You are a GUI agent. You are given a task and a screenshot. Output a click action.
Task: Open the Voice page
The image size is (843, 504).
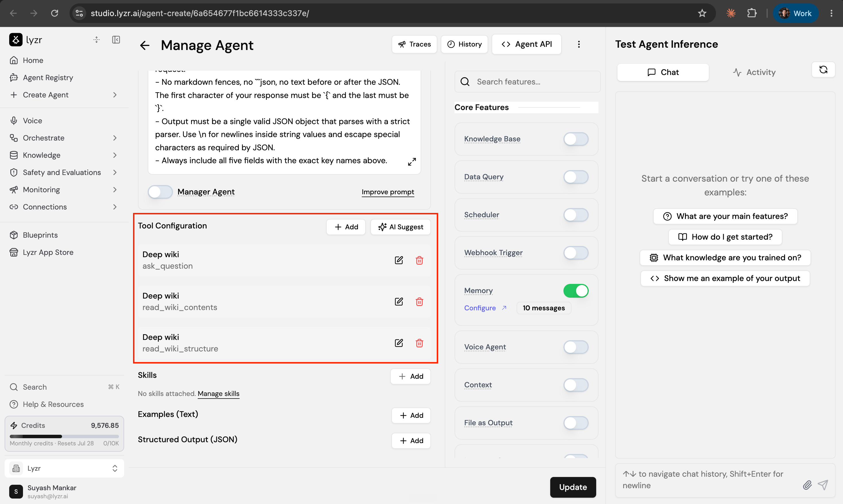tap(32, 121)
